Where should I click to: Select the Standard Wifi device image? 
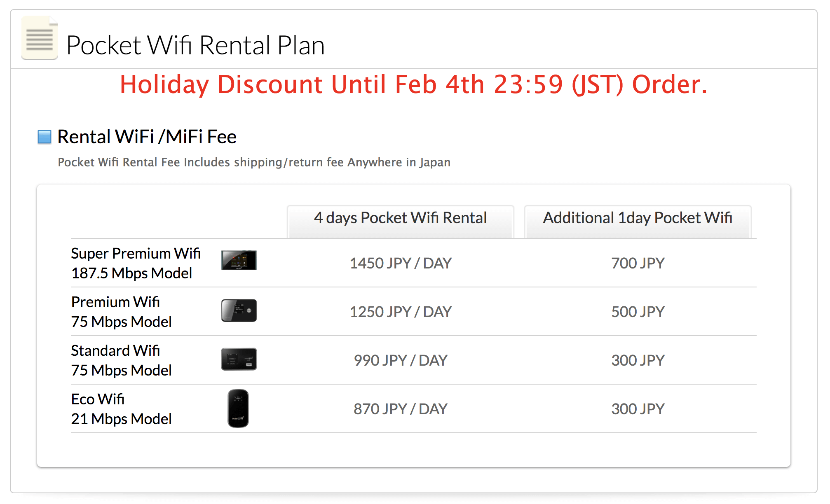coord(239,359)
